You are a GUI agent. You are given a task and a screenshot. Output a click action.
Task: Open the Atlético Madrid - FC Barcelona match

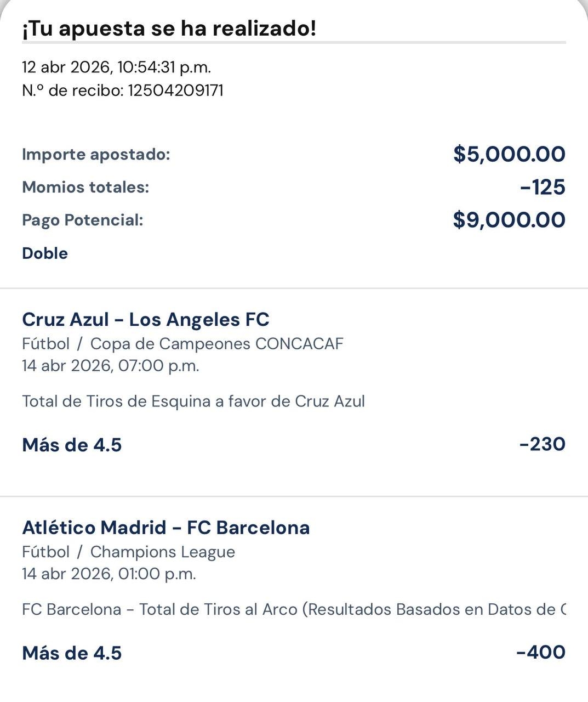point(166,528)
